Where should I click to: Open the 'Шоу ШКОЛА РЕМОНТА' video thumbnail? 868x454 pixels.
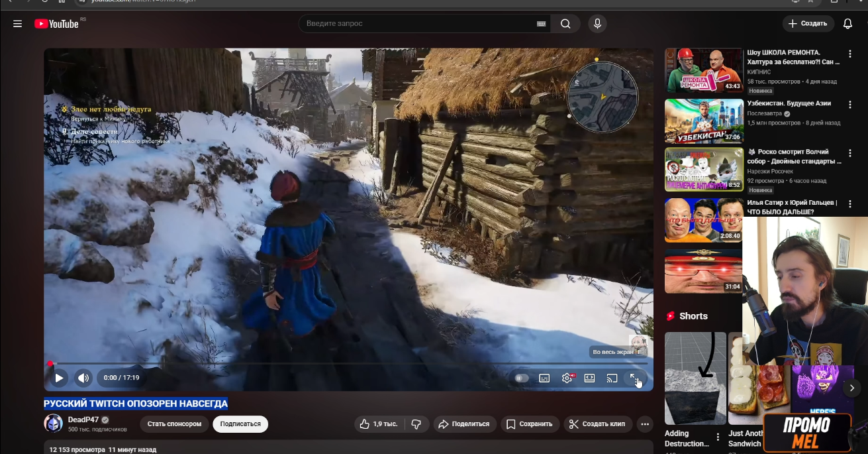pos(704,70)
